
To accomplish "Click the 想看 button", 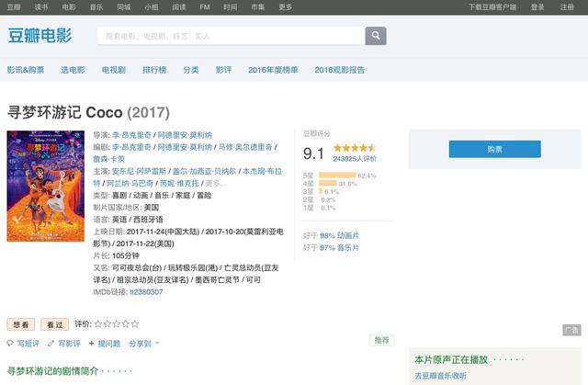I will [x=20, y=324].
